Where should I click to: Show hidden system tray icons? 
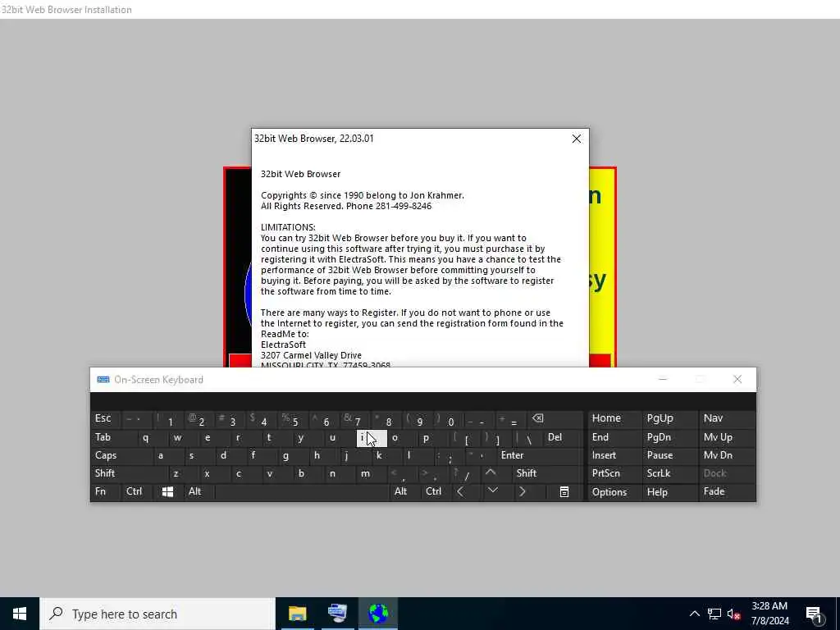[x=694, y=614]
